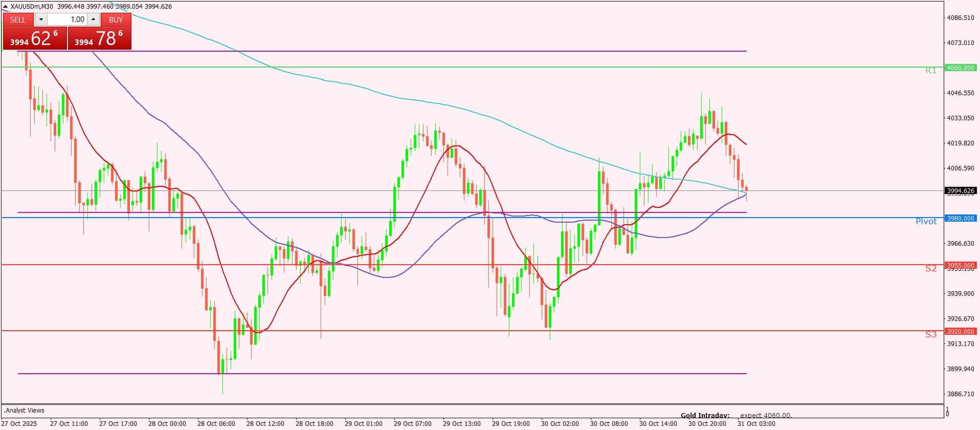The width and height of the screenshot is (980, 430).
Task: Click the 4060.000 green price tag
Action: pyautogui.click(x=961, y=68)
